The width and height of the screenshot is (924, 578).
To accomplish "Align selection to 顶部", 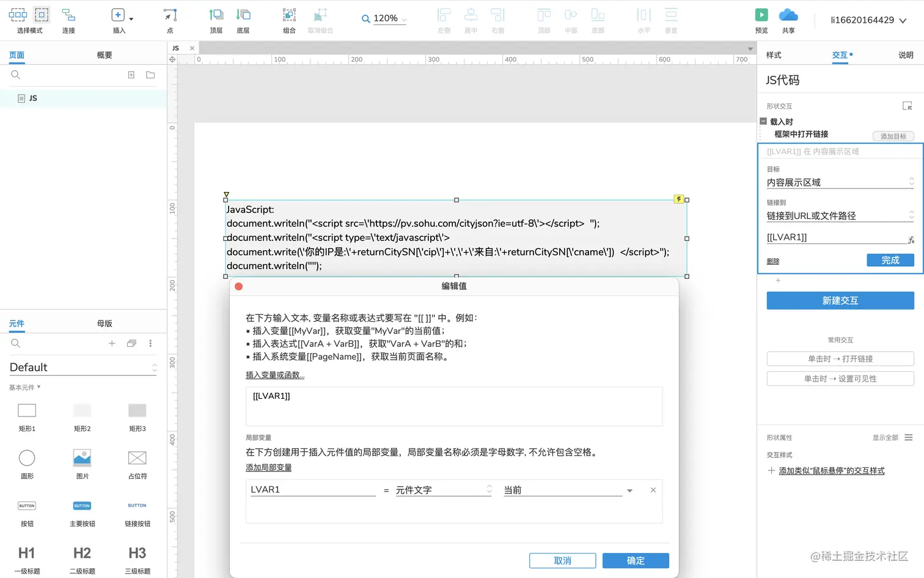I will [x=544, y=20].
